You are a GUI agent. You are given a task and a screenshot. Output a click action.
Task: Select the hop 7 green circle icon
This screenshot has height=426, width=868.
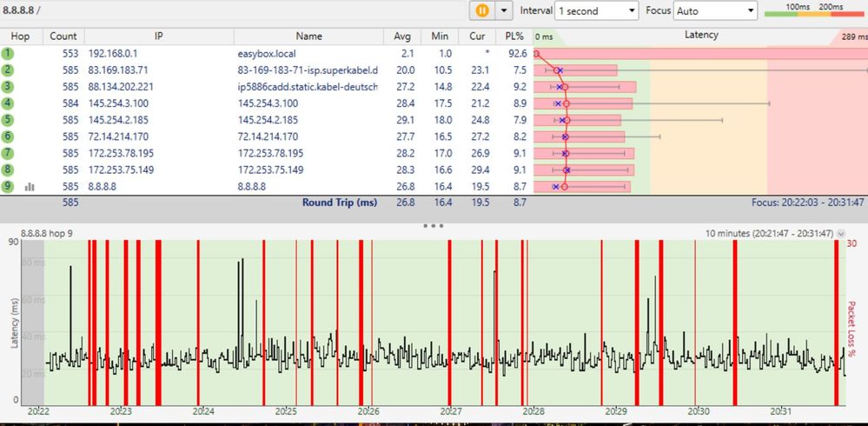7,153
